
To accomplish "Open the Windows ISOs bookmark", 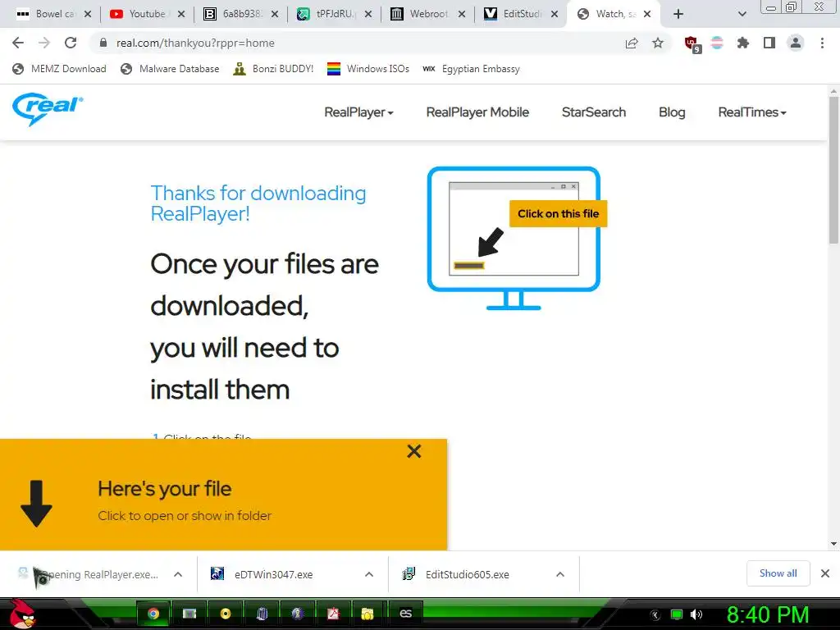I will click(368, 69).
